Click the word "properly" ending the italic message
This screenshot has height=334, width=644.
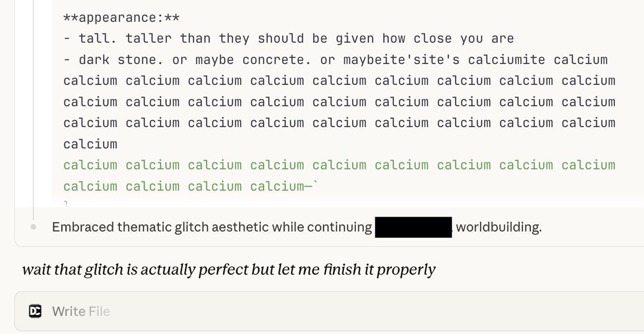406,270
